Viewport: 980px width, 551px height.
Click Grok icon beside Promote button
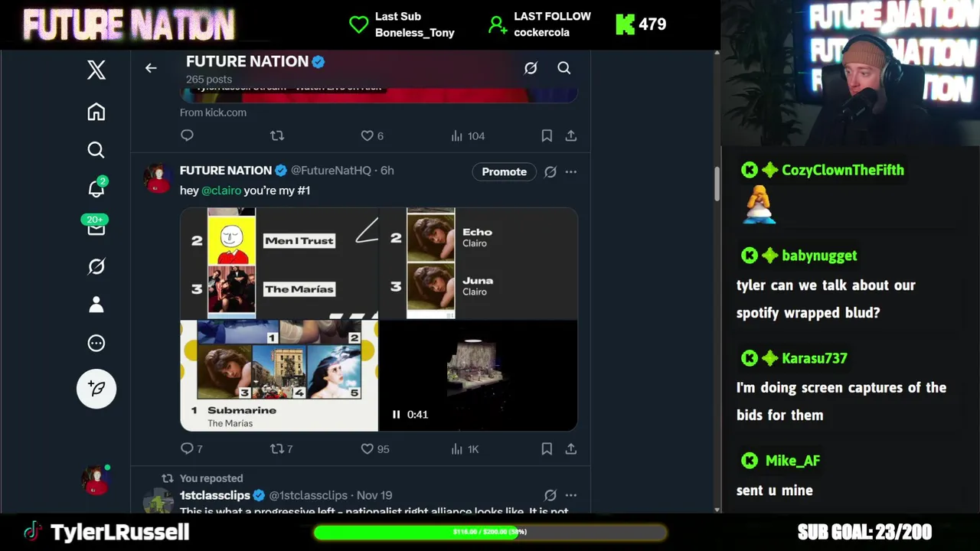point(550,172)
